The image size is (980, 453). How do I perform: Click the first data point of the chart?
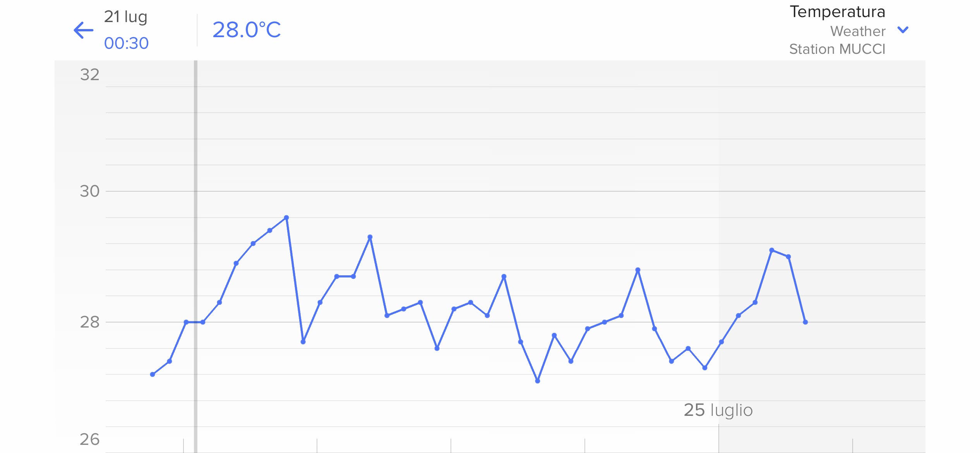coord(152,374)
